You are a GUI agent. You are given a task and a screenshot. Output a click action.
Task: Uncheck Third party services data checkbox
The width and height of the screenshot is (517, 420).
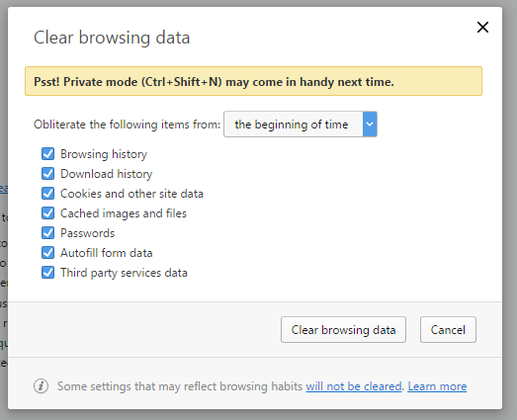47,273
